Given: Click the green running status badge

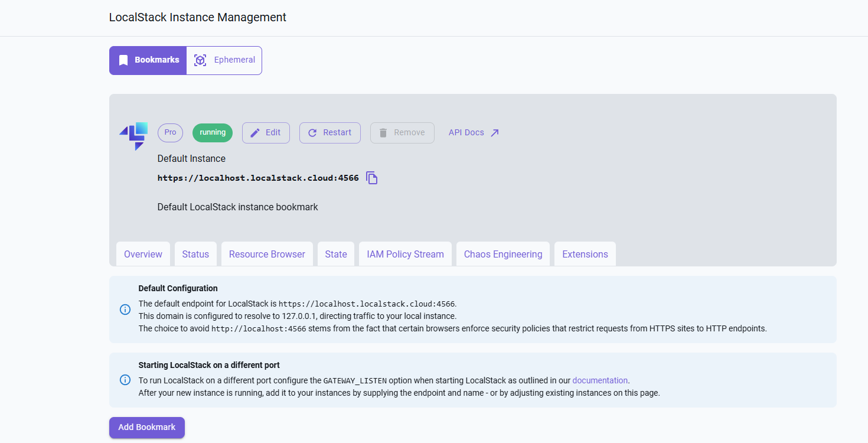Looking at the screenshot, I should [213, 133].
